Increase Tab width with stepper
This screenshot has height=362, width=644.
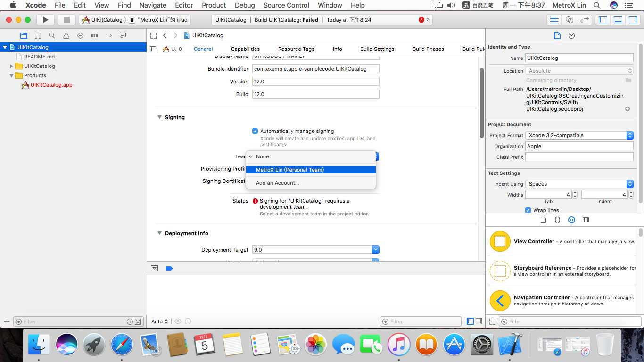(x=575, y=193)
